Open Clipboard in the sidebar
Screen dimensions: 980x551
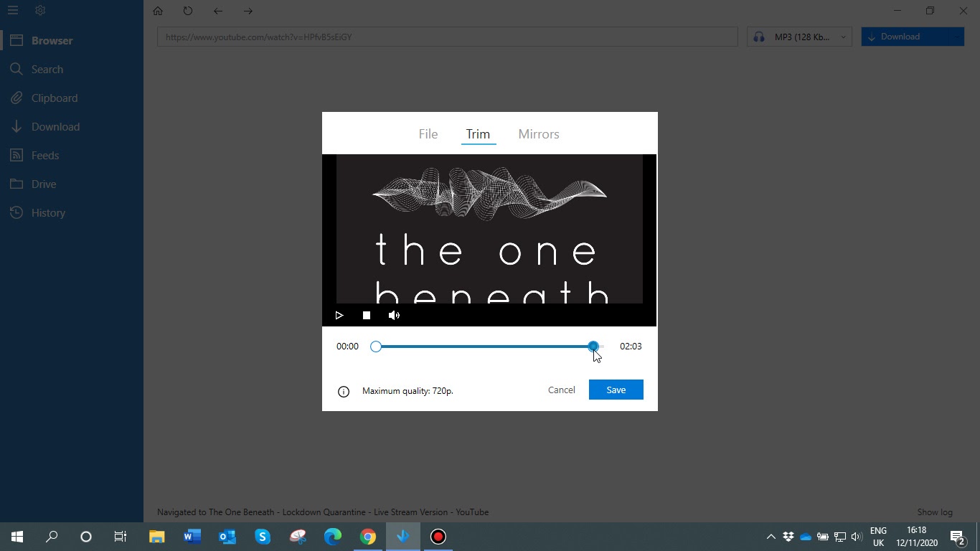[x=72, y=98]
